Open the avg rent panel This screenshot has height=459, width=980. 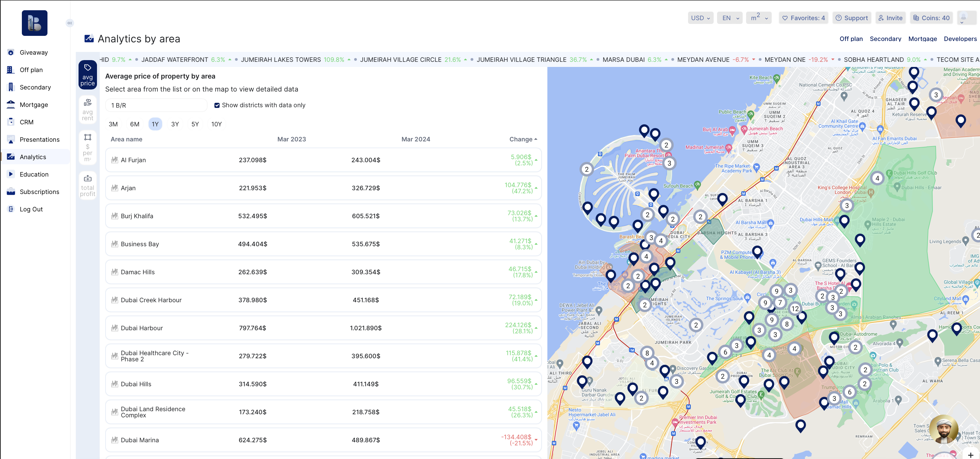click(x=87, y=110)
